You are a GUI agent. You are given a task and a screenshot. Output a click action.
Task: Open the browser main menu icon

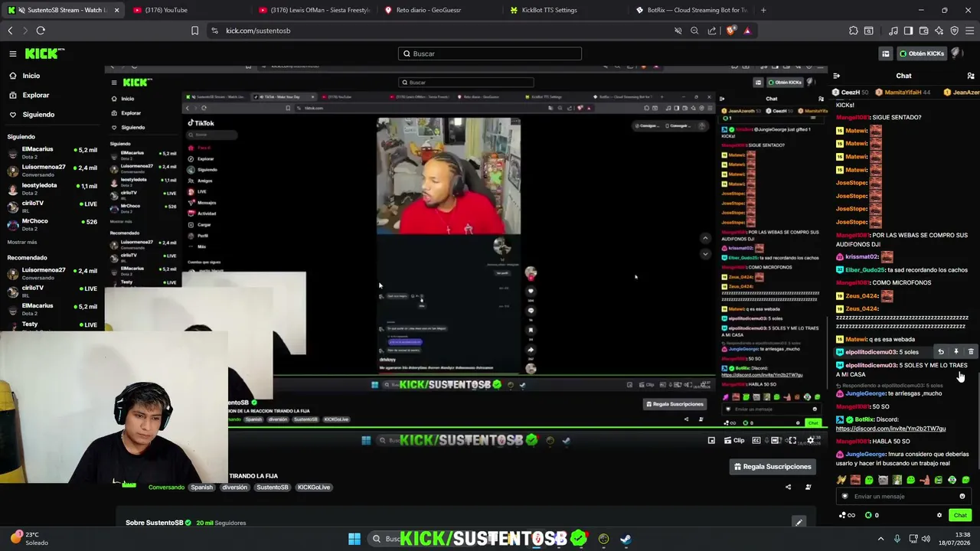coord(970,31)
